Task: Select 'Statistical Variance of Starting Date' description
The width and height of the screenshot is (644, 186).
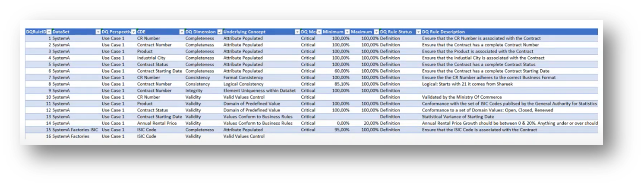Action: pyautogui.click(x=458, y=117)
